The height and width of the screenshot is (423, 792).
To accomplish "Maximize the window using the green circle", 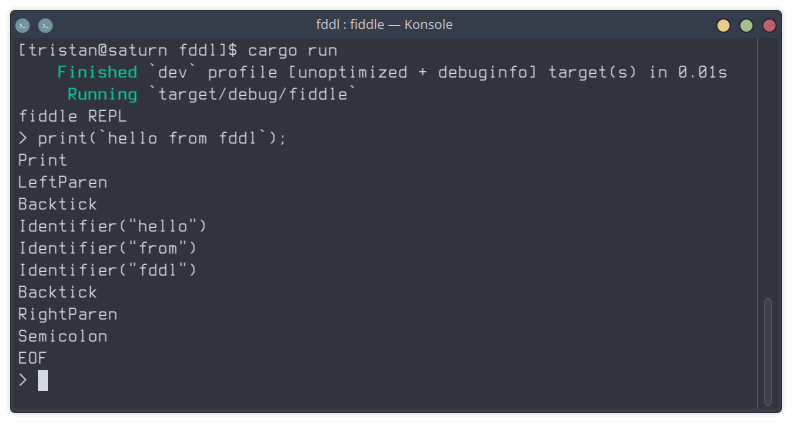I will coord(746,25).
